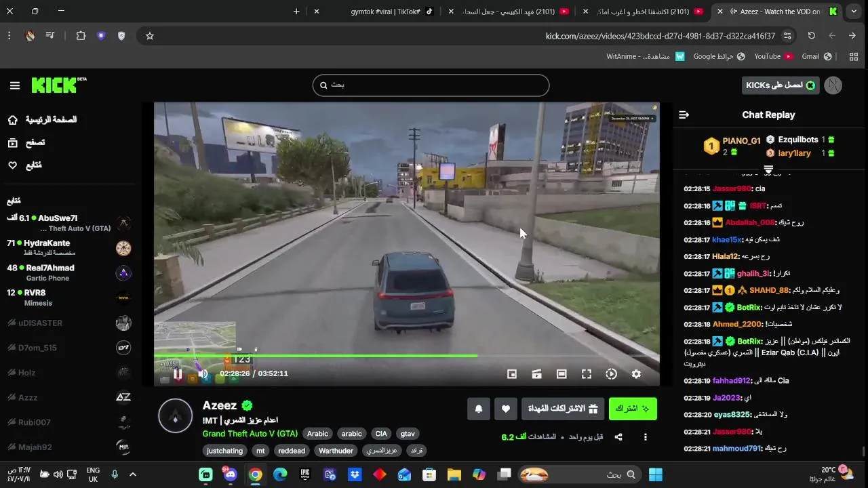Open Grand Theft Auto V category link
Screen dimensions: 868x488
point(250,434)
